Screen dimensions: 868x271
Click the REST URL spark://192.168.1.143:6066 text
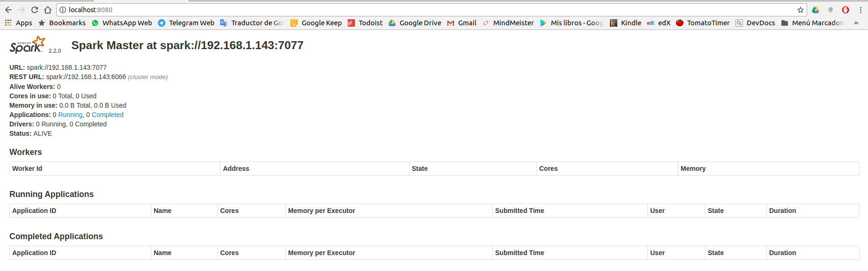coord(86,77)
